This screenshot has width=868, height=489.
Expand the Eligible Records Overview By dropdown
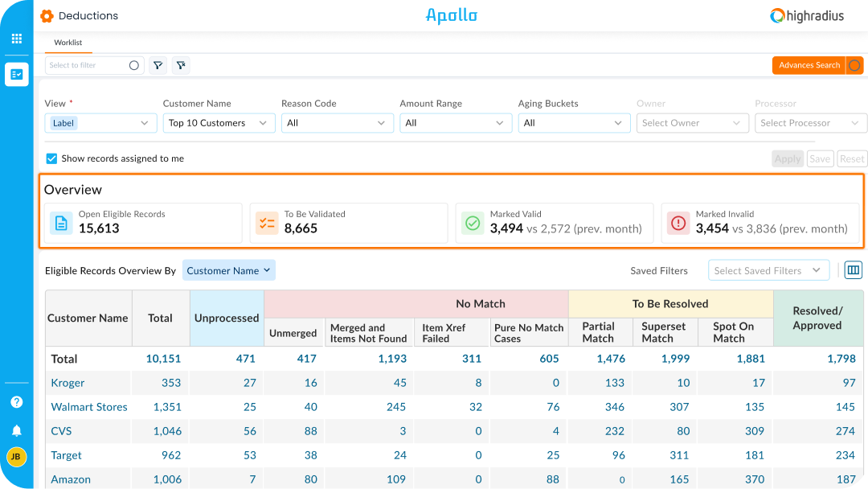point(229,270)
